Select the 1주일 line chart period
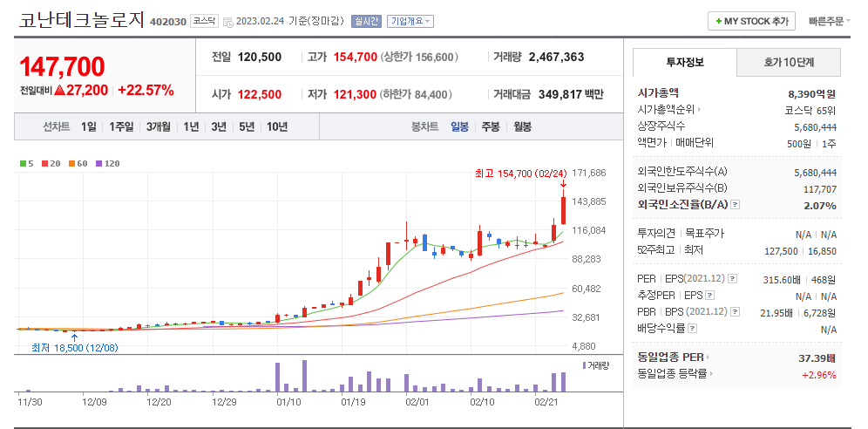Image resolution: width=868 pixels, height=429 pixels. (121, 126)
